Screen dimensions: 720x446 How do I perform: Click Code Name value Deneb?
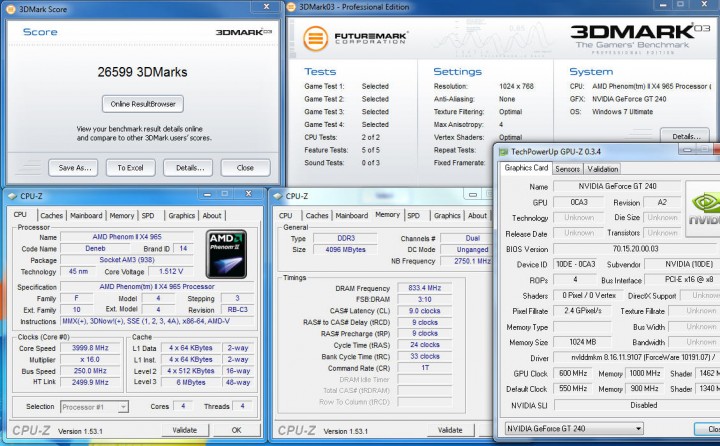(95, 248)
